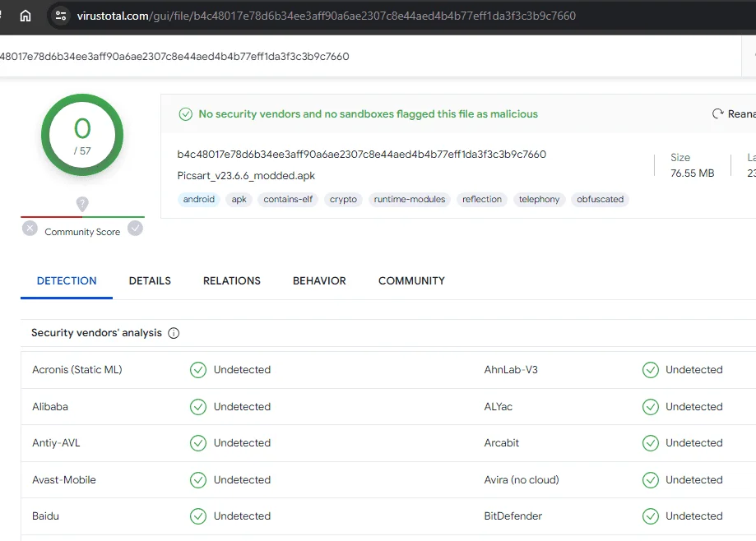This screenshot has height=541, width=756.
Task: Vote malicious with the X community icon
Action: [30, 228]
